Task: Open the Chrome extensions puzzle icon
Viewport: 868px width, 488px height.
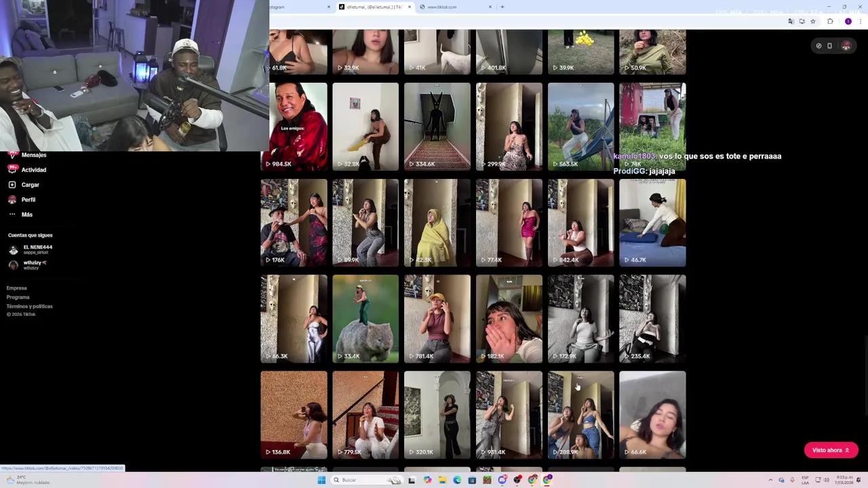Action: [830, 22]
